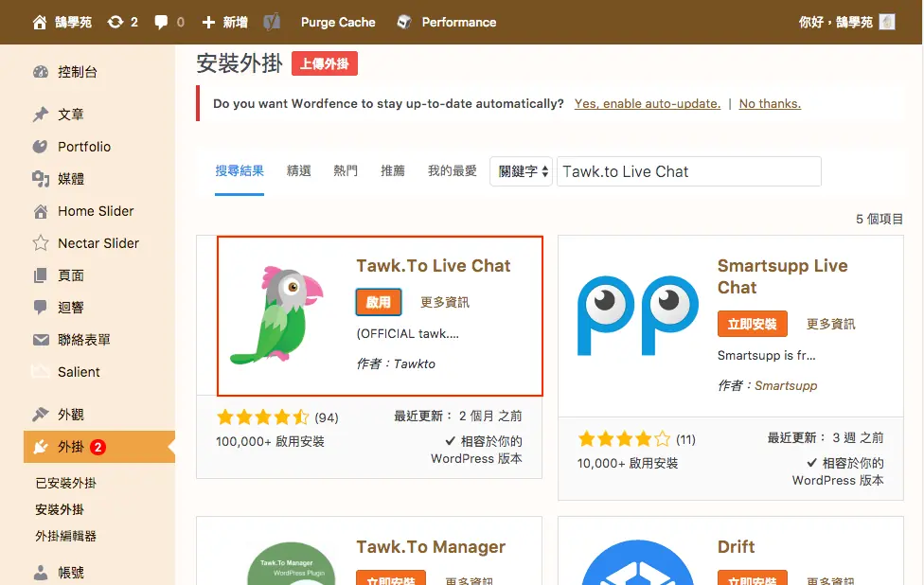Open the Tawk.To Manager title link
Image resolution: width=924 pixels, height=585 pixels.
click(x=431, y=547)
